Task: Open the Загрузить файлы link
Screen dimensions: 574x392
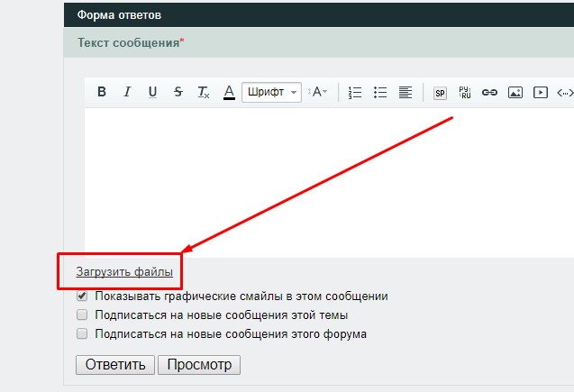Action: (124, 271)
